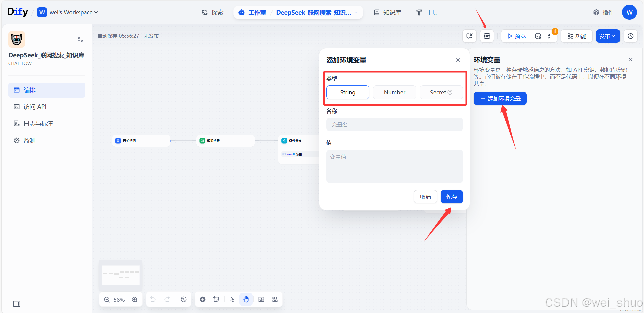This screenshot has width=644, height=313.
Task: Close the 添加环境变量 dialog
Action: 458,60
